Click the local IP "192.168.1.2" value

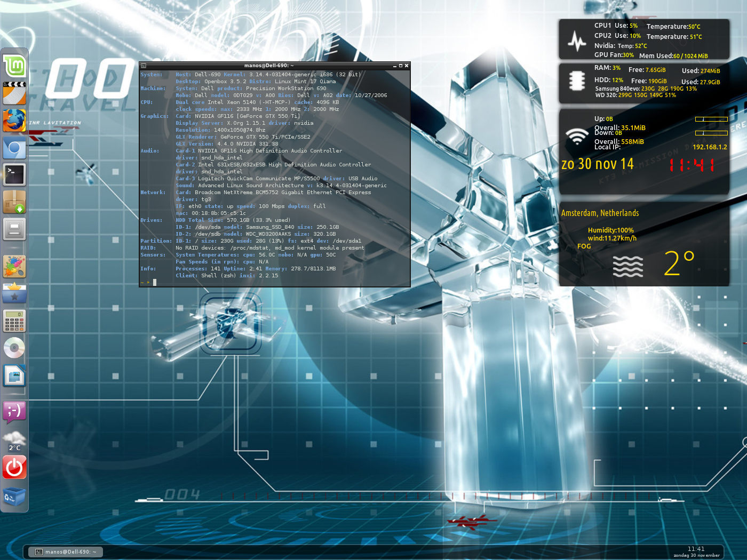(x=710, y=147)
